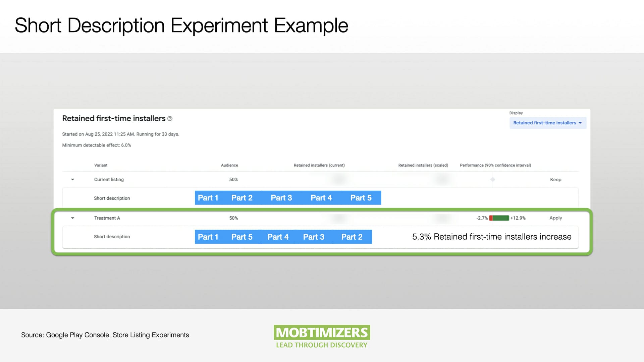Open the Display metric dropdown
This screenshot has height=362, width=644.
(x=547, y=123)
